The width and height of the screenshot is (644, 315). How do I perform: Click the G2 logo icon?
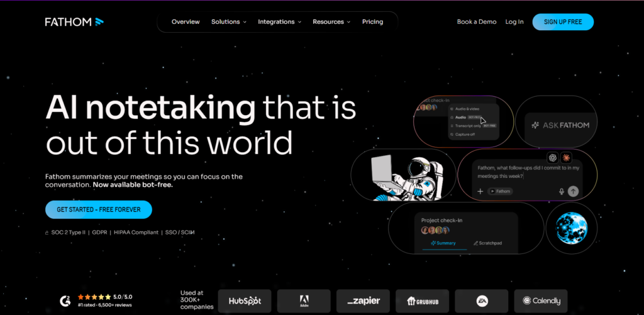click(x=65, y=301)
